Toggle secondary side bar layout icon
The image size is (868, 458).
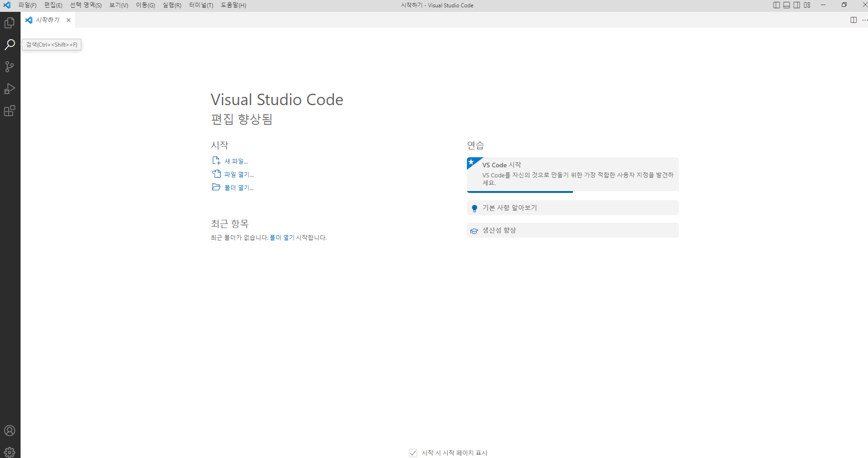(797, 5)
